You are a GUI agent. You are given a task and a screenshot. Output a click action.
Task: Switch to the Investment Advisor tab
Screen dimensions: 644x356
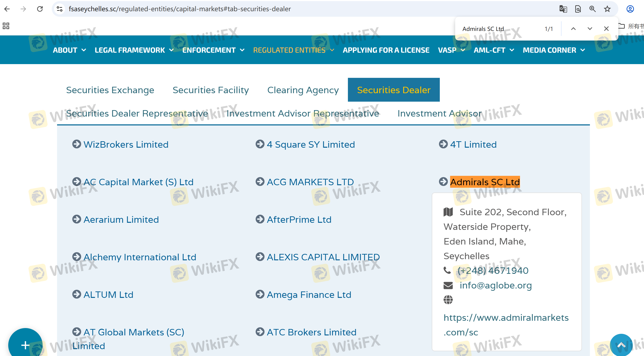440,113
